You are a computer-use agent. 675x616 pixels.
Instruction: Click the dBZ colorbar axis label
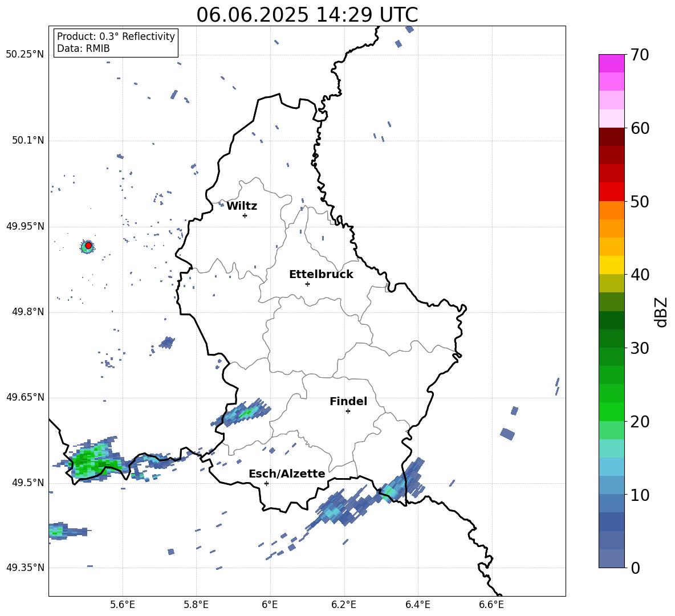pyautogui.click(x=662, y=312)
